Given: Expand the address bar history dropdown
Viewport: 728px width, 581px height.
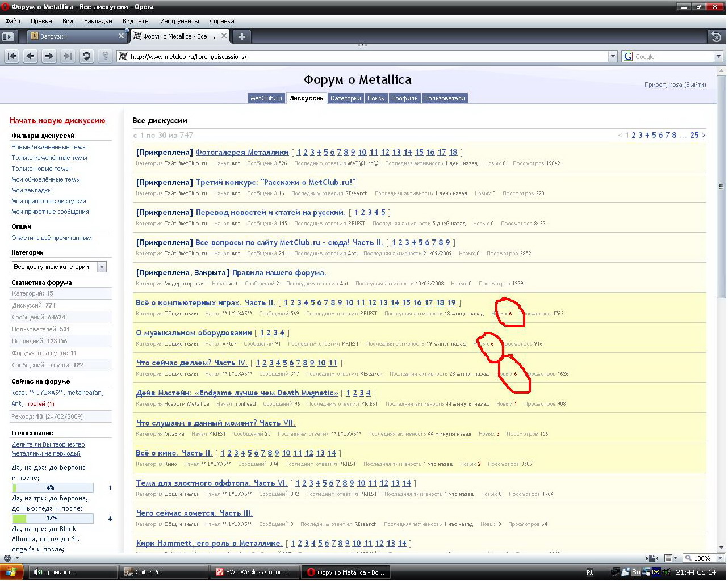Looking at the screenshot, I should click(x=613, y=57).
